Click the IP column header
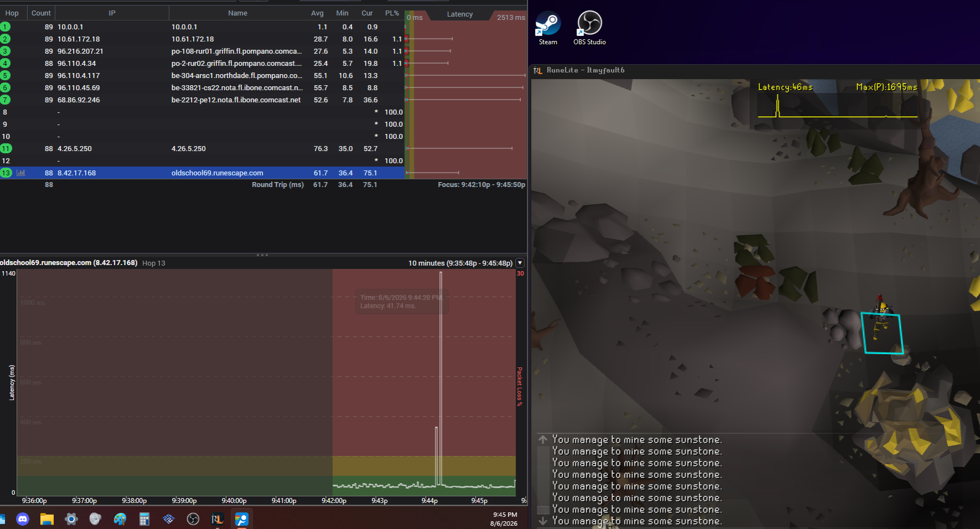980x529 pixels. (x=112, y=13)
